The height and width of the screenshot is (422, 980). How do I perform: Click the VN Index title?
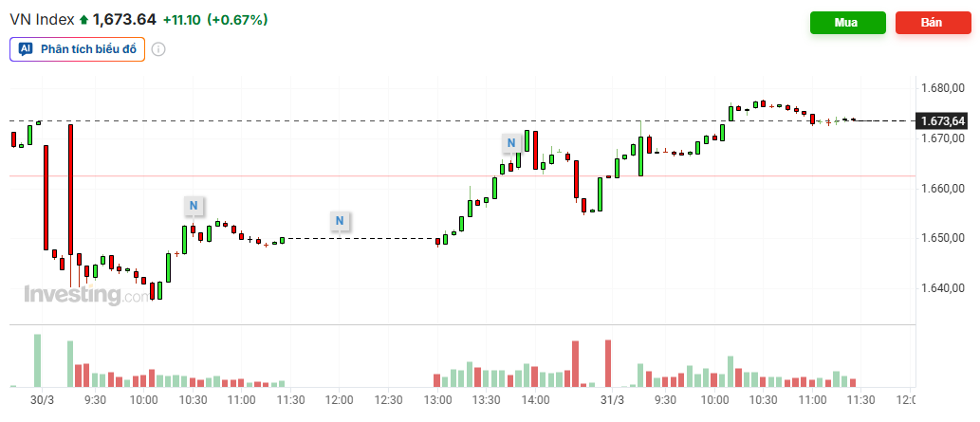[x=42, y=19]
